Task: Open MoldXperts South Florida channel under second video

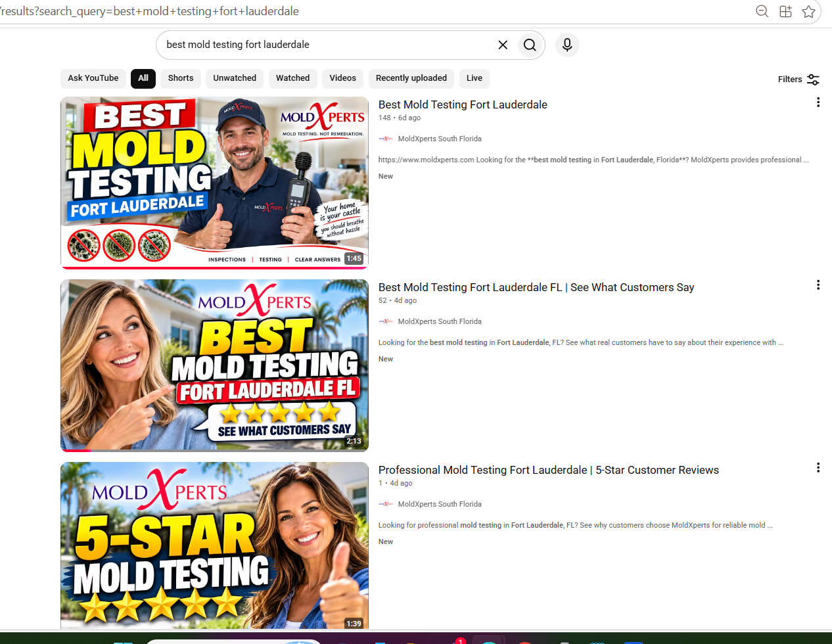Action: [x=440, y=321]
